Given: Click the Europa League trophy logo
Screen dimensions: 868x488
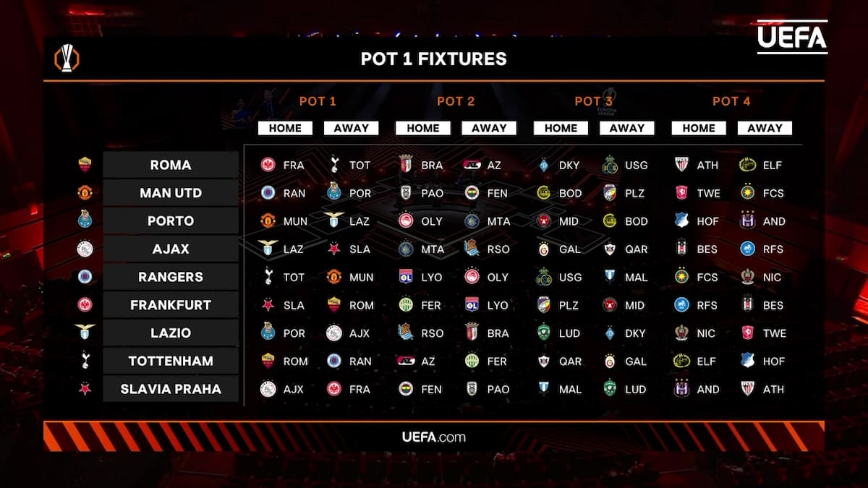Looking at the screenshot, I should pyautogui.click(x=67, y=58).
